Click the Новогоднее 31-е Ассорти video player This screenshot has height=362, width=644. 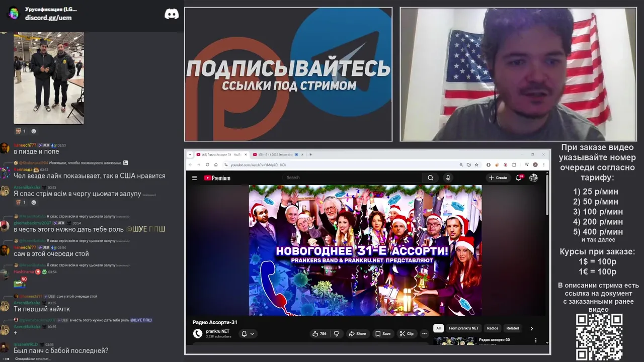coord(365,250)
